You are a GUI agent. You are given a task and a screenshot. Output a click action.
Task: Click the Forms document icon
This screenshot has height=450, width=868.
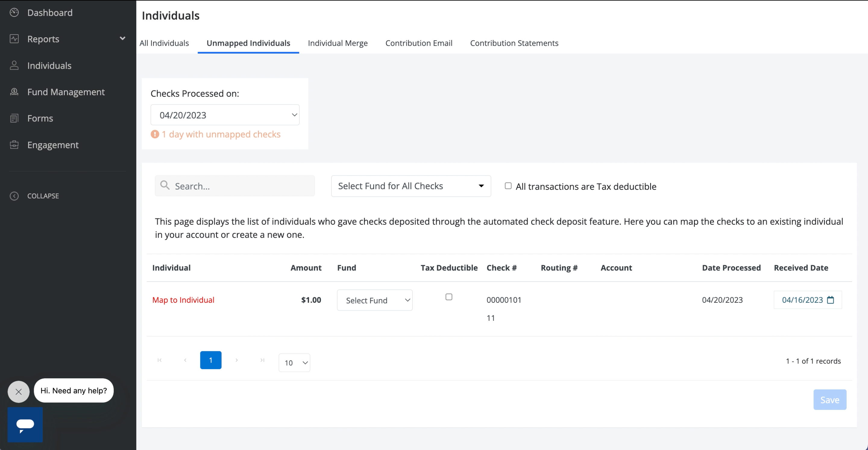coord(14,118)
